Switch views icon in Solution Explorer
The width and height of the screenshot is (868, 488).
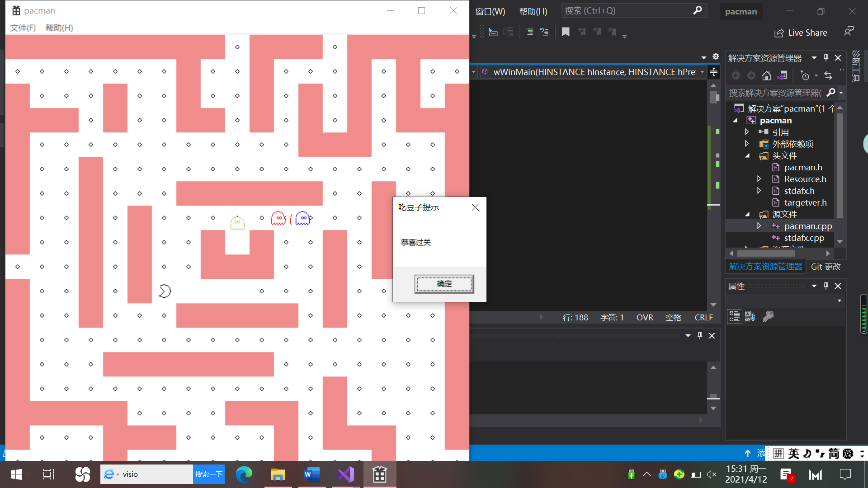point(782,75)
